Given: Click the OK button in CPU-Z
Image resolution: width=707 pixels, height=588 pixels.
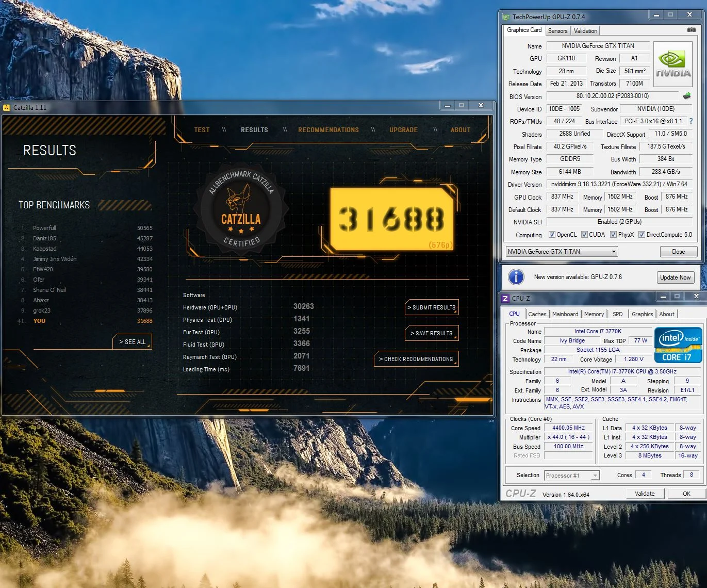Looking at the screenshot, I should (686, 494).
